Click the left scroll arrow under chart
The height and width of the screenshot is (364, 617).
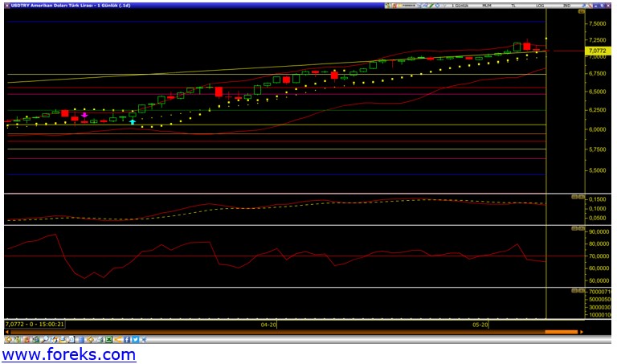(6, 332)
